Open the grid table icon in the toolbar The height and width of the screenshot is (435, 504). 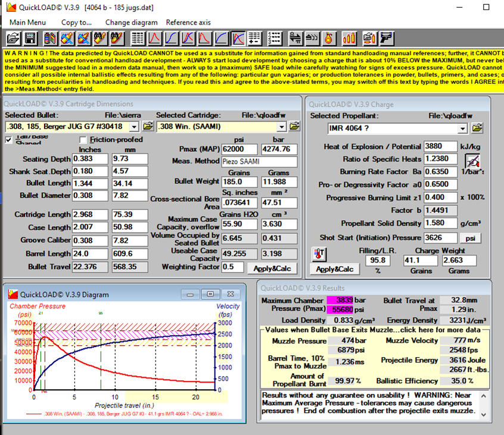(138, 39)
